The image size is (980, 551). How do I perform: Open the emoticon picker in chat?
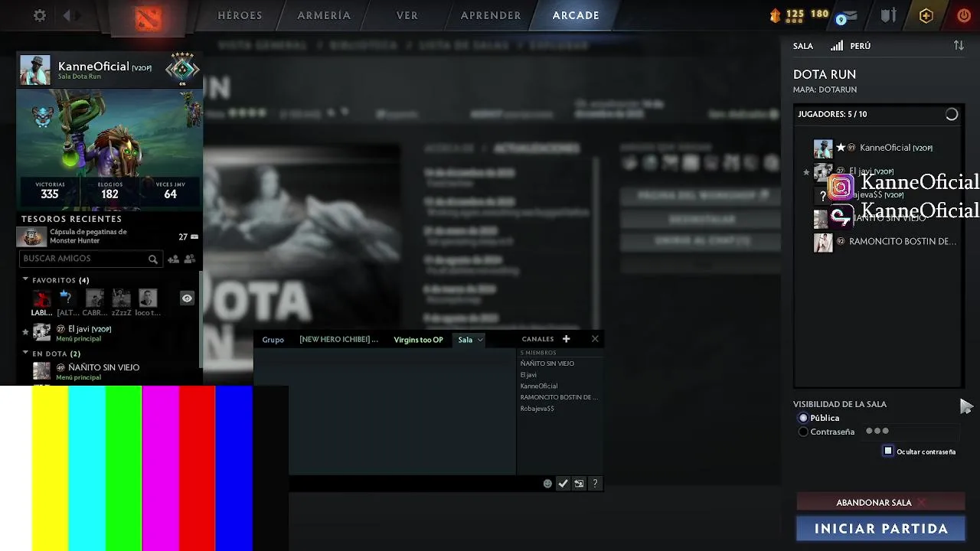(x=547, y=484)
